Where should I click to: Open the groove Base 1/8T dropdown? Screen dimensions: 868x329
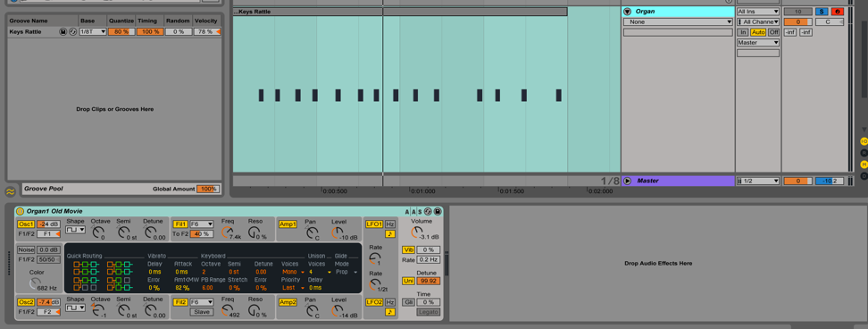click(x=93, y=31)
